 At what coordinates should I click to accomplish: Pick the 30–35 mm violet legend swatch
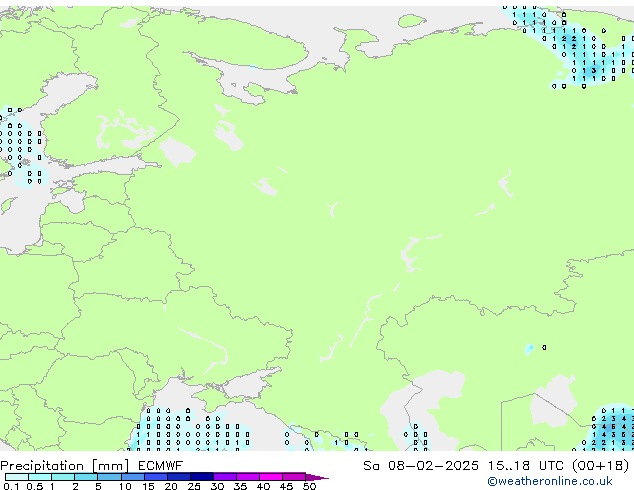(225, 477)
